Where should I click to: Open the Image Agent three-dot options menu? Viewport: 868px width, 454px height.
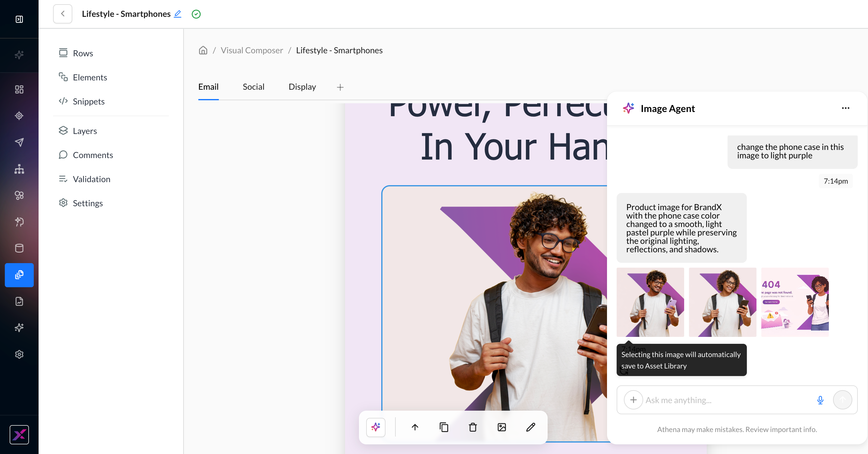[x=845, y=108]
